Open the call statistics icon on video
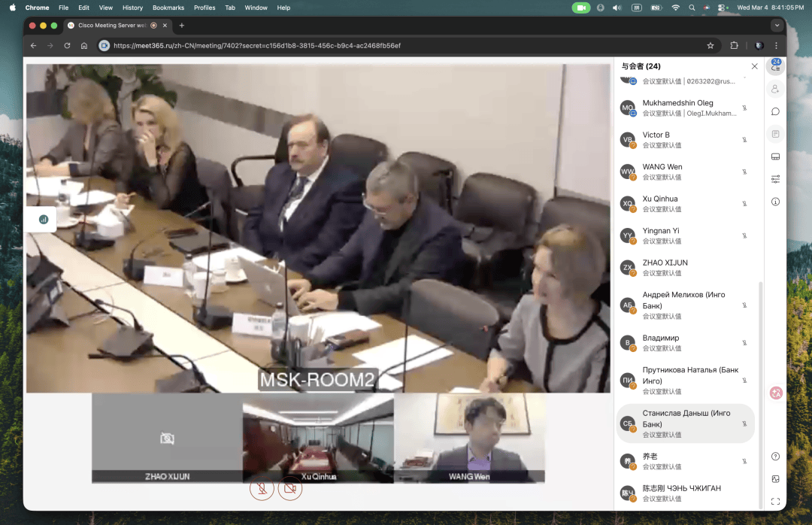Viewport: 812px width, 525px height. coord(43,220)
